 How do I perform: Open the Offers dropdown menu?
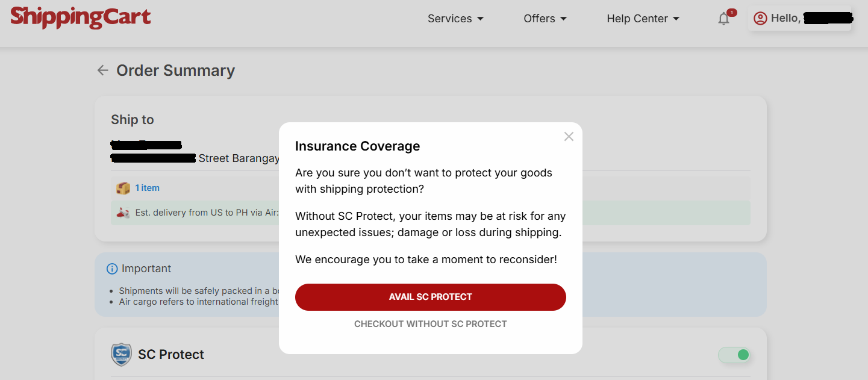(x=545, y=19)
